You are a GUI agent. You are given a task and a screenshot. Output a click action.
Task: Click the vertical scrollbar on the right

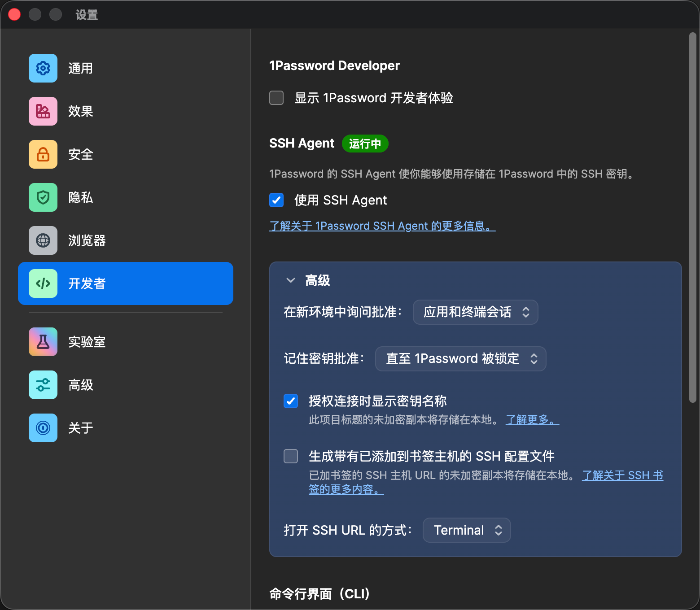[x=693, y=218]
